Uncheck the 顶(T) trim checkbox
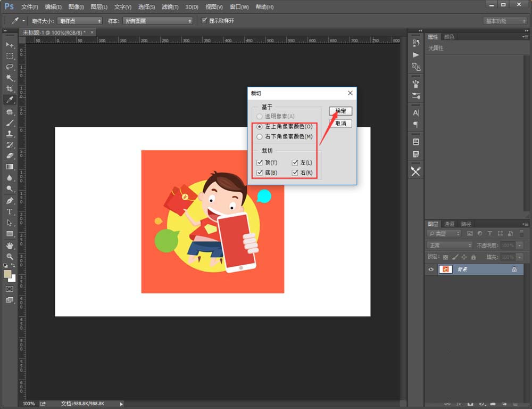This screenshot has width=532, height=409. click(x=260, y=162)
